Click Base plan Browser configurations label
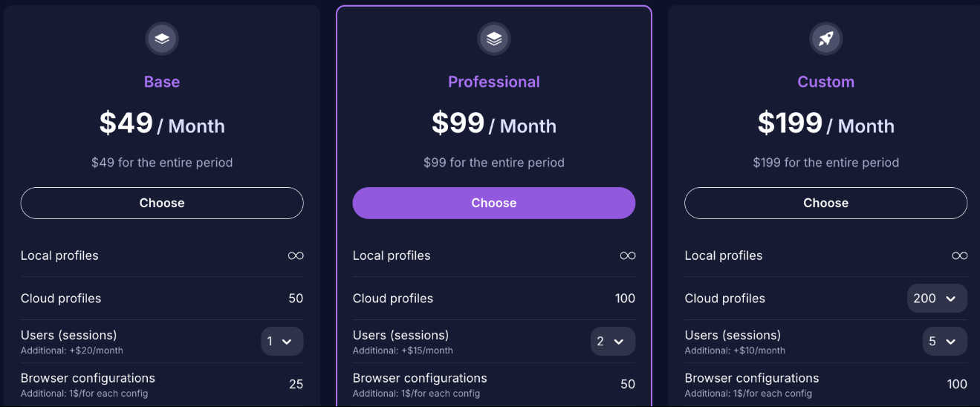The width and height of the screenshot is (980, 407). coord(88,378)
